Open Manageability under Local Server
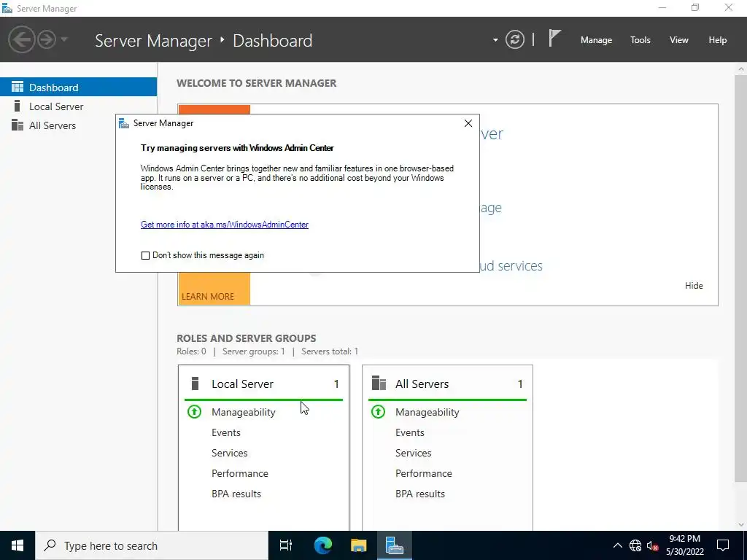 [x=244, y=412]
